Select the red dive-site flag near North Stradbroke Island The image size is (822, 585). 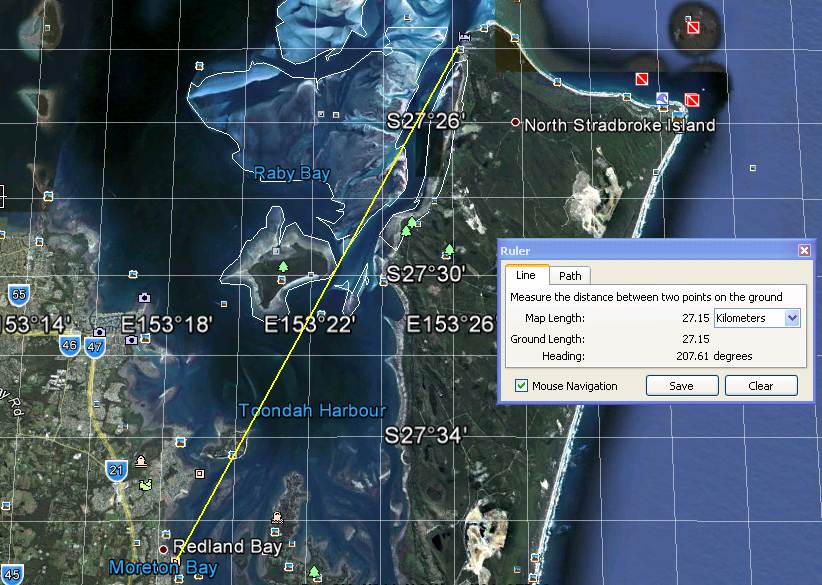641,79
